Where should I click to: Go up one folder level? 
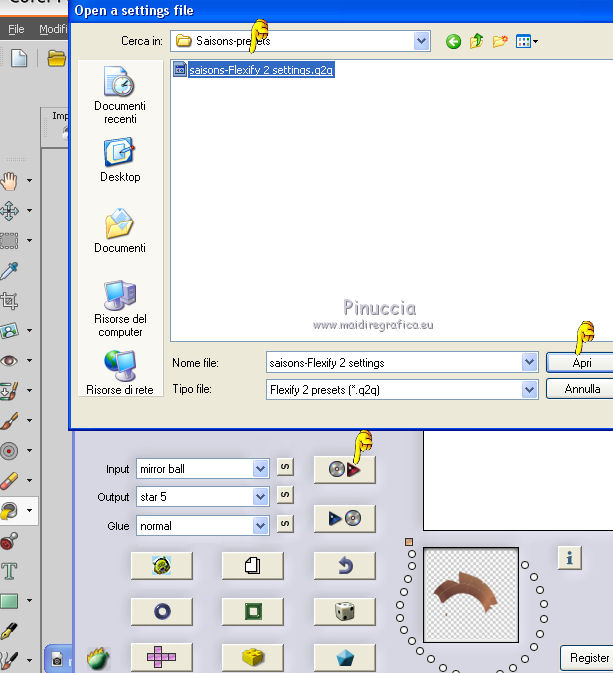[477, 42]
